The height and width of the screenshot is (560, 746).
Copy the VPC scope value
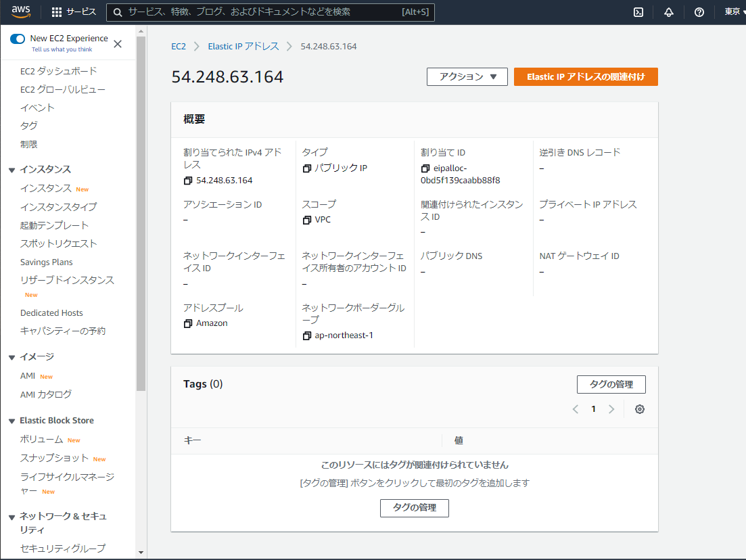(x=307, y=220)
